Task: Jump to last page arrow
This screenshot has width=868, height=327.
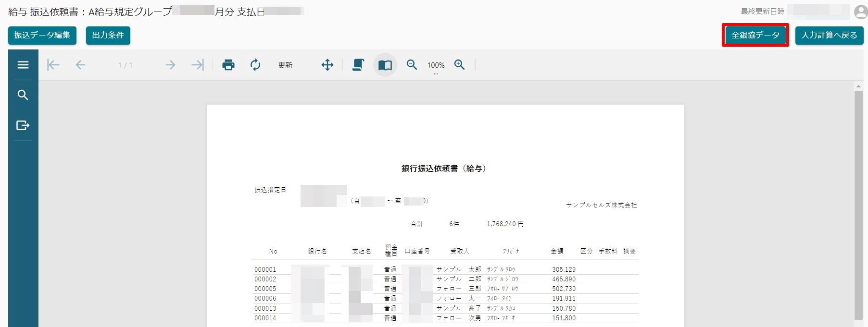Action: coord(198,65)
